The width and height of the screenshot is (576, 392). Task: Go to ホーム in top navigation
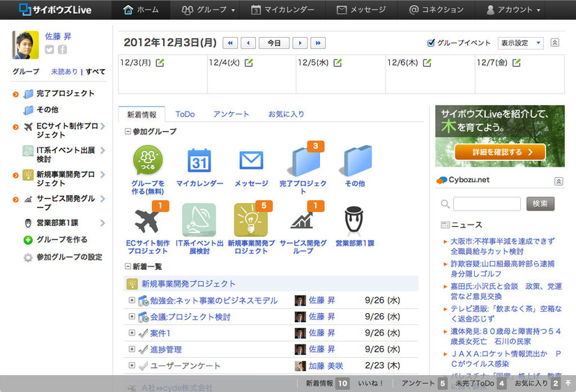[x=141, y=10]
